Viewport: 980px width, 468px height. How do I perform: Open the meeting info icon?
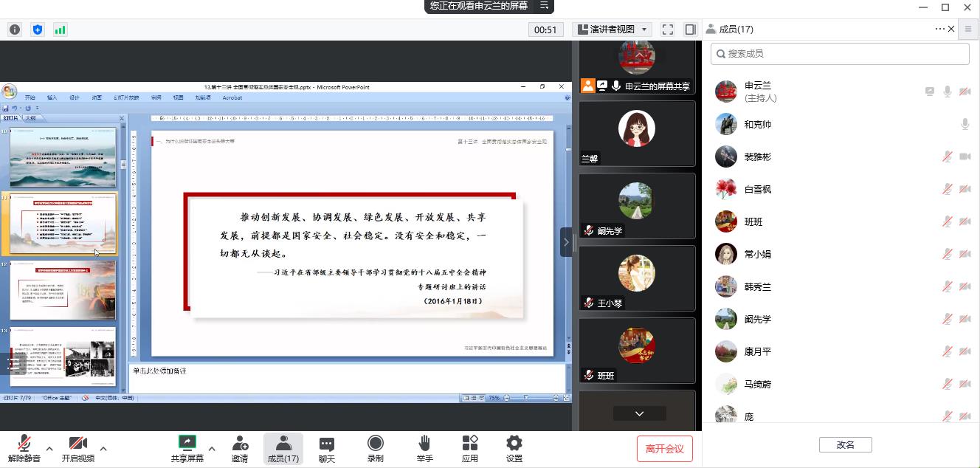pyautogui.click(x=15, y=30)
